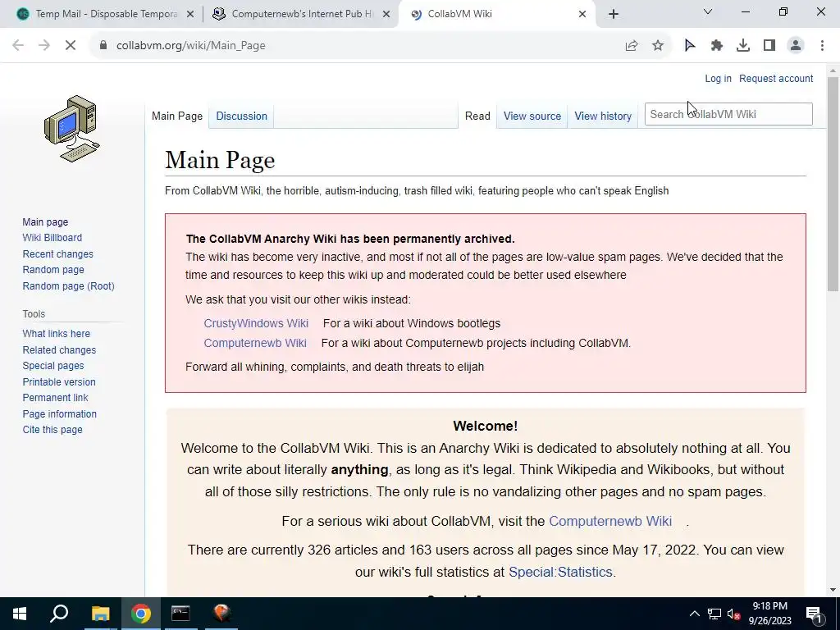Screen dimensions: 840x630
Task: Visit Computernewb Wiki link in the pink notice
Action: coord(255,344)
